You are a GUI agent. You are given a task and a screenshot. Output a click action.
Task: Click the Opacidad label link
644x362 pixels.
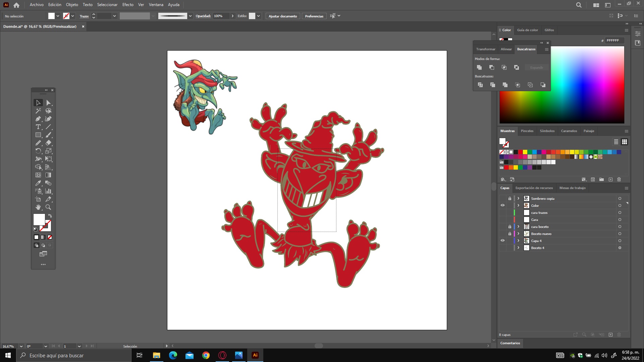click(203, 16)
